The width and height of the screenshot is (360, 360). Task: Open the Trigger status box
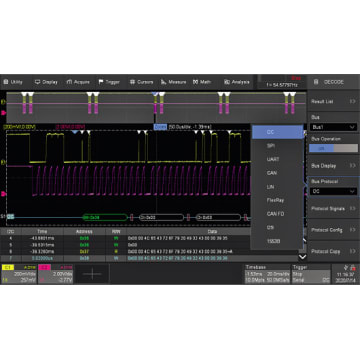click(x=311, y=274)
